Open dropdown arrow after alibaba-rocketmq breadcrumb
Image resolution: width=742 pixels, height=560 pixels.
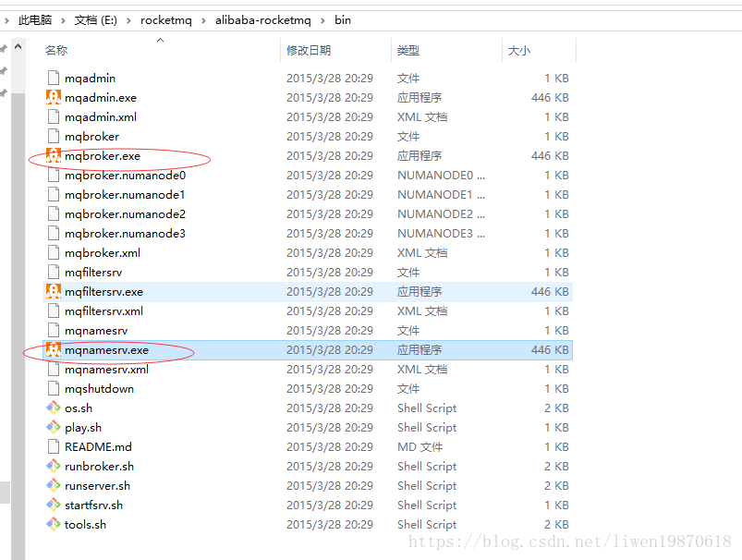click(x=322, y=20)
